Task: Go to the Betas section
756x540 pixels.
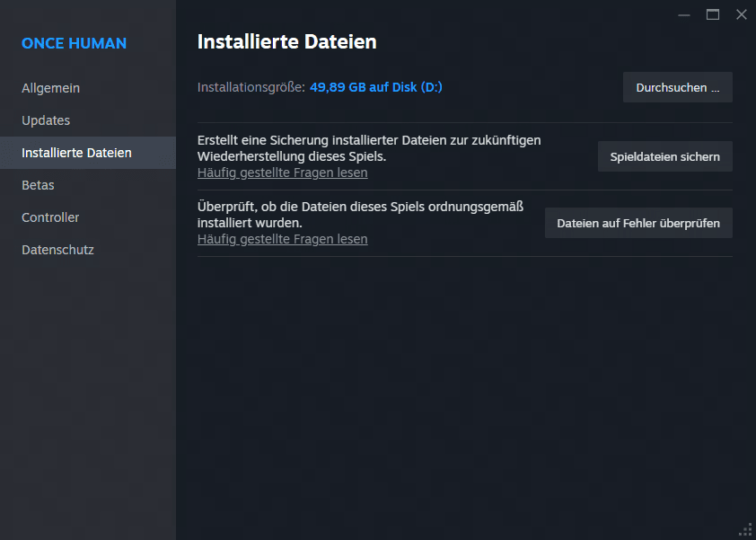Action: tap(38, 185)
